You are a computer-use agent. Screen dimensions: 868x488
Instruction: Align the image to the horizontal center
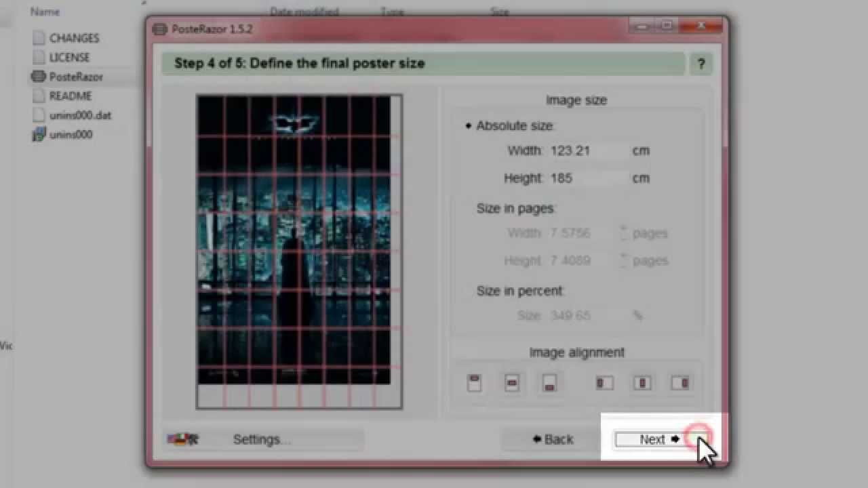[x=642, y=383]
